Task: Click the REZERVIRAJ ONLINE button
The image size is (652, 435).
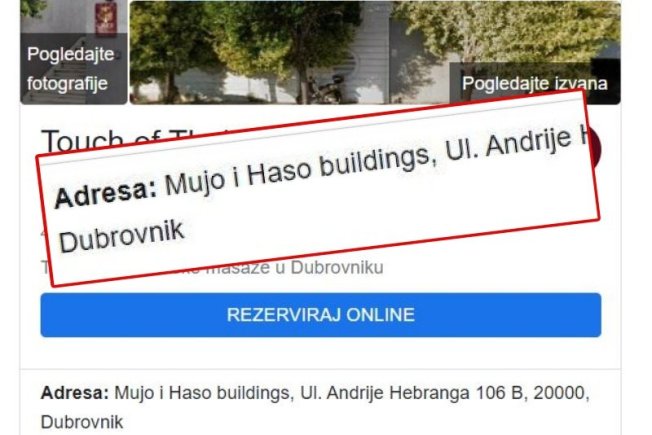Action: tap(321, 315)
